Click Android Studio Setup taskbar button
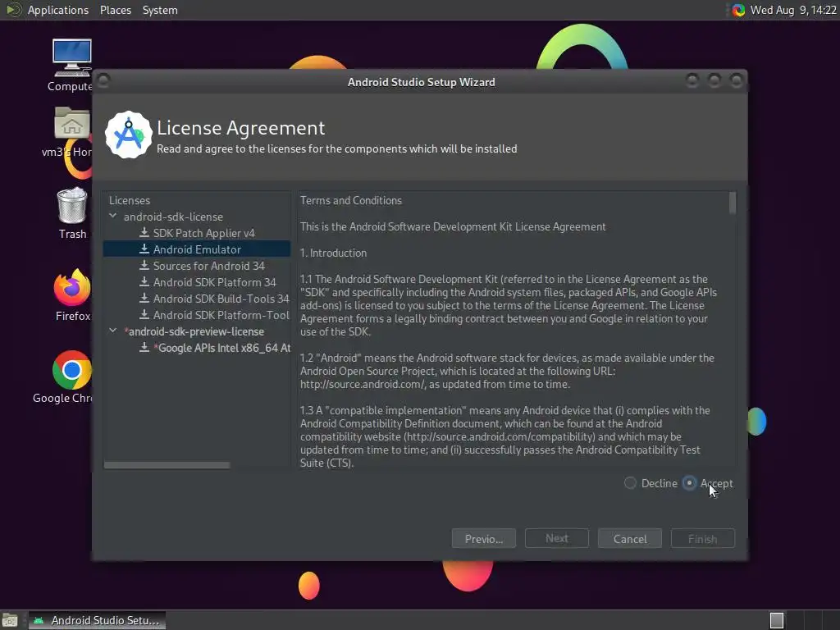The width and height of the screenshot is (840, 630). [97, 620]
